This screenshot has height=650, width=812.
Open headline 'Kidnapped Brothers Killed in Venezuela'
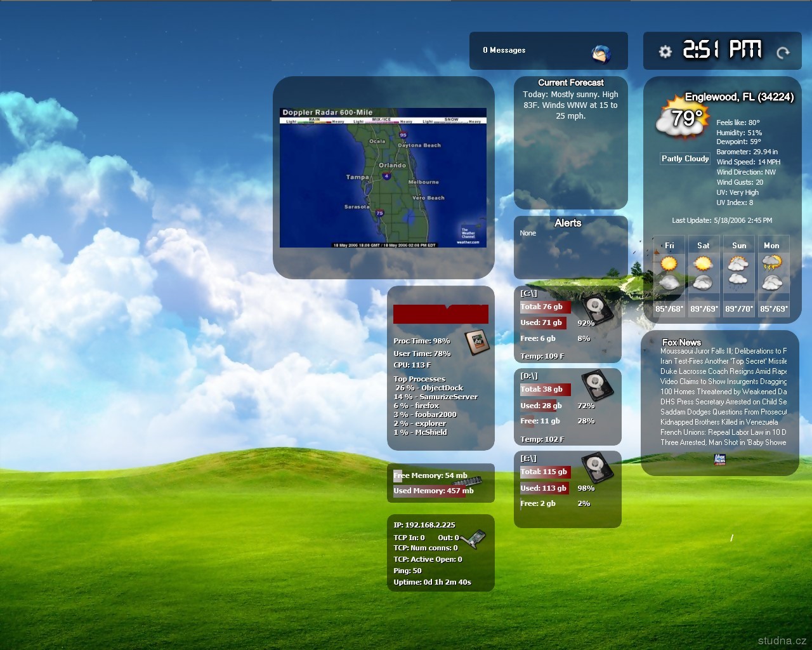719,422
